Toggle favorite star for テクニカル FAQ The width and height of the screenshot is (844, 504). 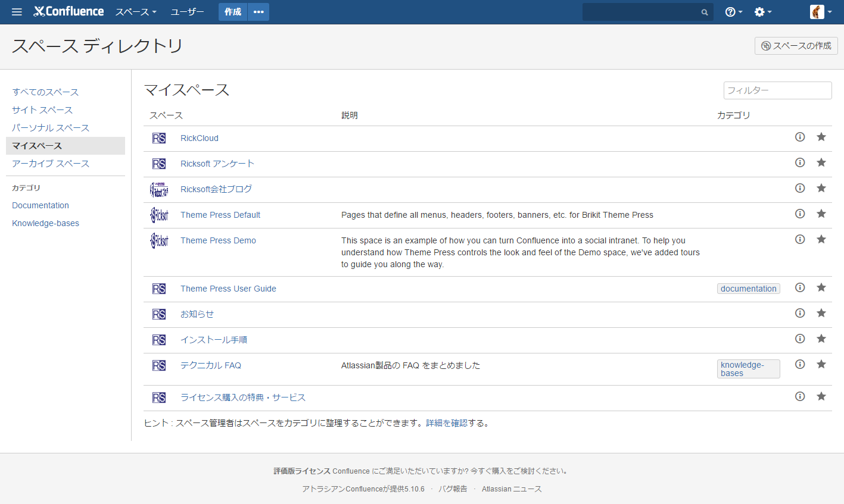821,364
